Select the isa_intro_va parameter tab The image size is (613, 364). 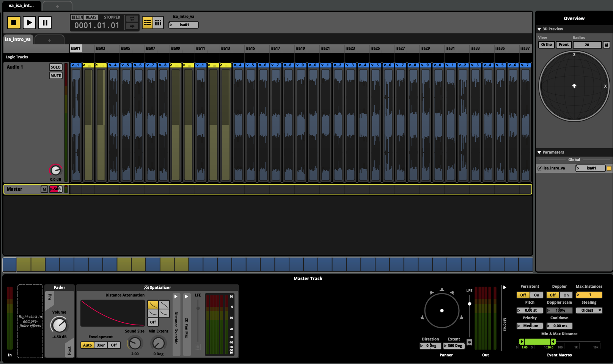point(18,39)
